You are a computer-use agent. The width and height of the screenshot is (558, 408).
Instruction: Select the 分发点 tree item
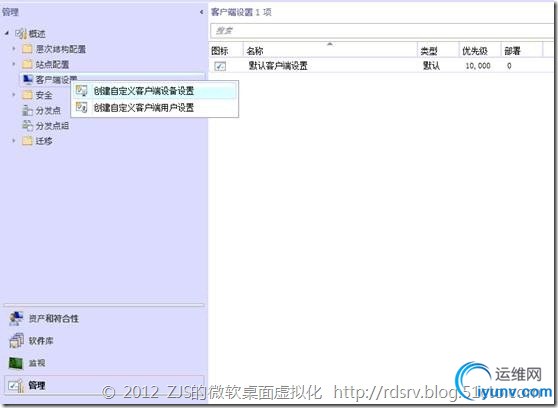pyautogui.click(x=48, y=110)
